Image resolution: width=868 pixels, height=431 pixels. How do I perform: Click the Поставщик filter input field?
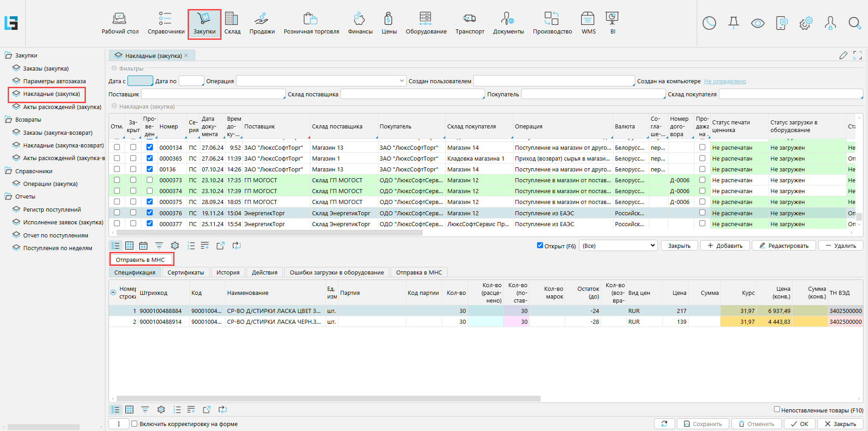(x=213, y=94)
